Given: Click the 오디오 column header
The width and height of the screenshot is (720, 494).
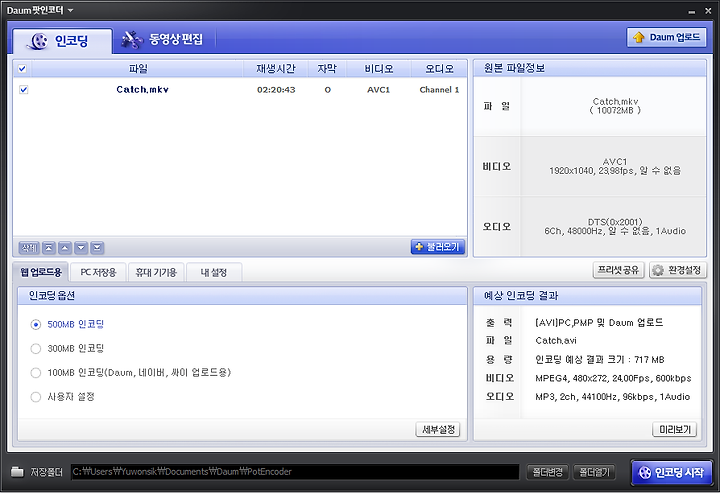Looking at the screenshot, I should click(439, 69).
